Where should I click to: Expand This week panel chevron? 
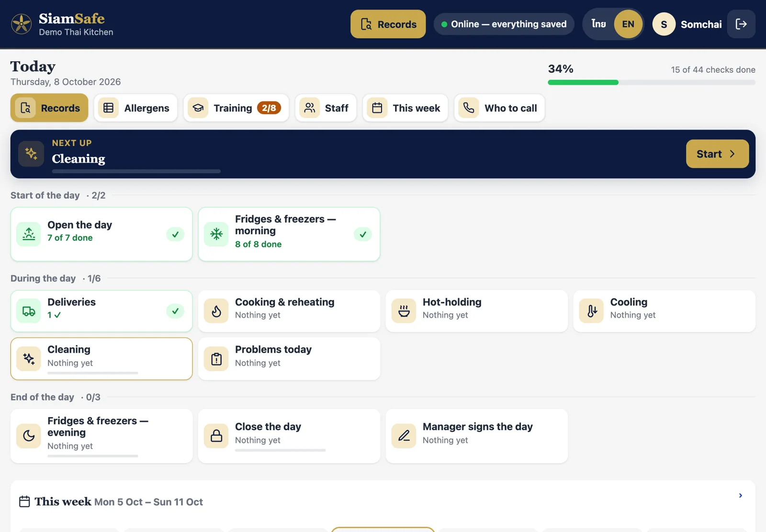pyautogui.click(x=740, y=496)
